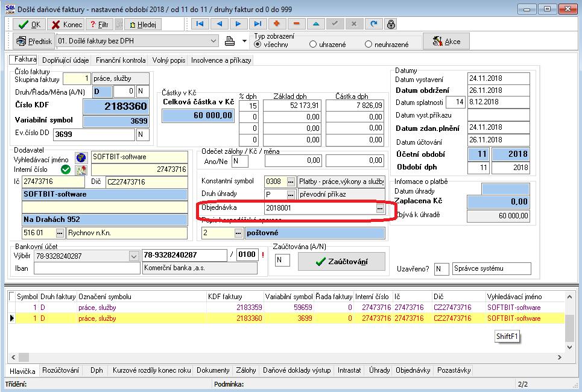Click green check verification icon by Interní číslo
The height and width of the screenshot is (392, 582).
pos(66,169)
